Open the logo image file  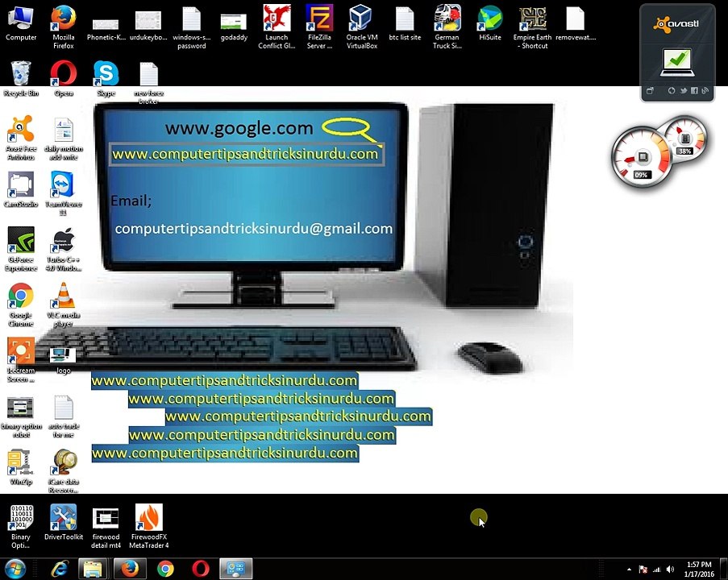tap(64, 361)
